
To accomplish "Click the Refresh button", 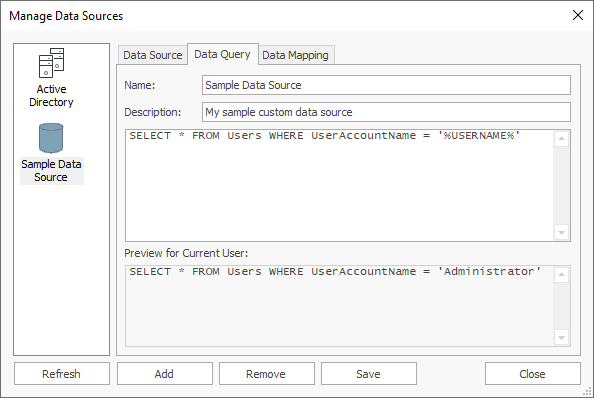I will (x=62, y=374).
